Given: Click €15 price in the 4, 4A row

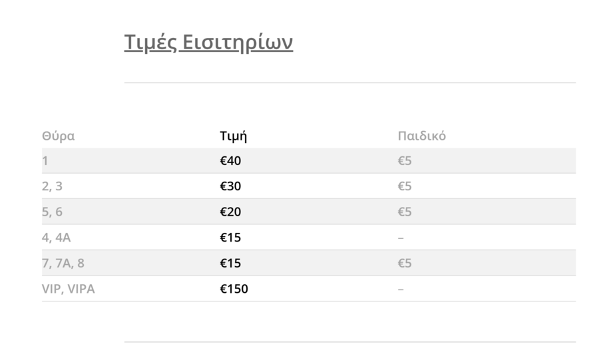Looking at the screenshot, I should click(x=230, y=238).
